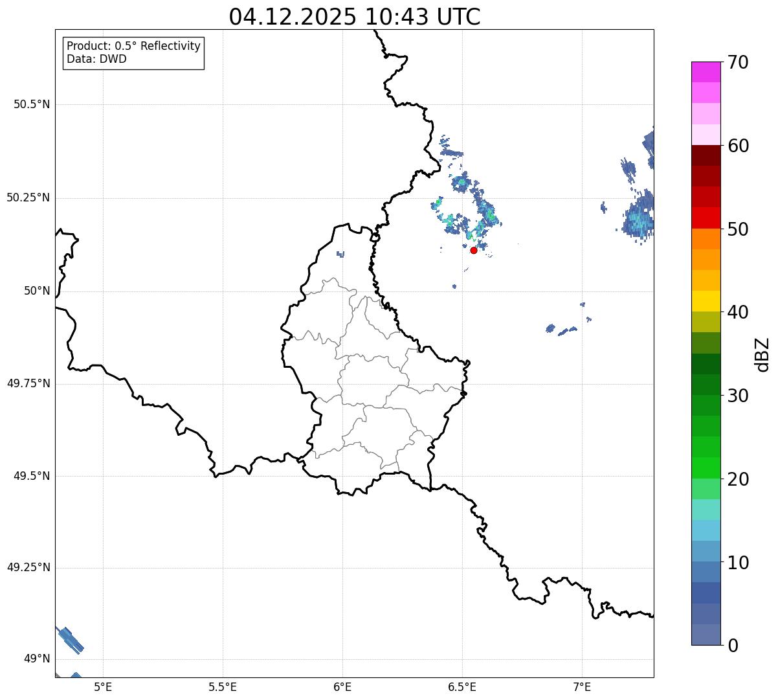Click the title "04.12.2025 10:43 UTC"
The width and height of the screenshot is (778, 700).
(355, 17)
